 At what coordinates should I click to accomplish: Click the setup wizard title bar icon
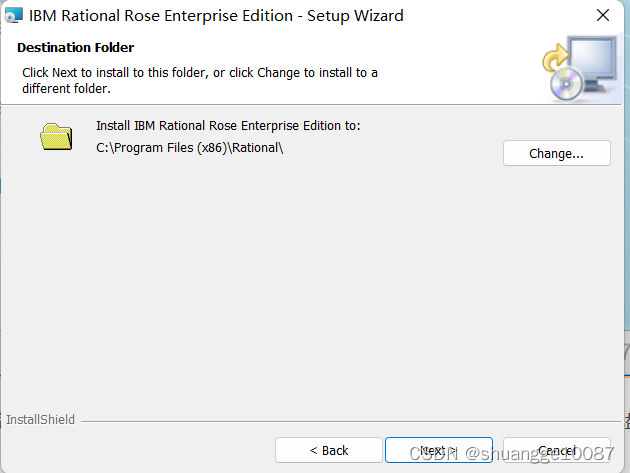tap(14, 16)
